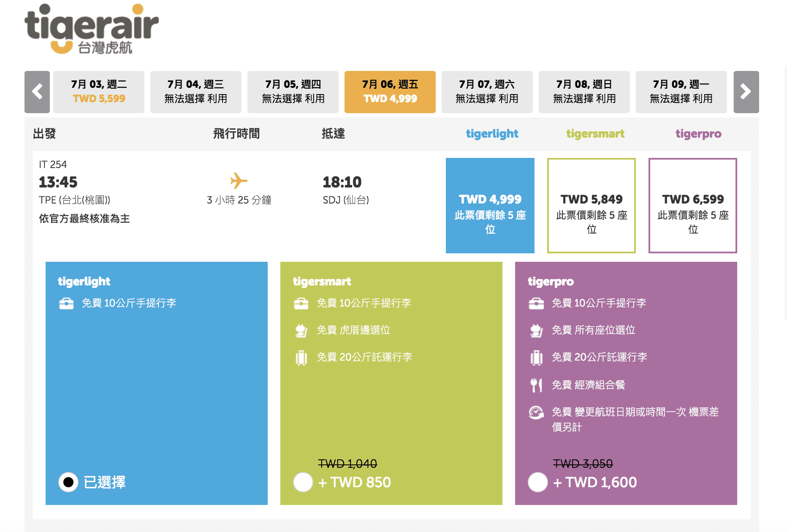Click the crossed-out TWD 1,040 price
This screenshot has width=787, height=532.
(x=347, y=464)
